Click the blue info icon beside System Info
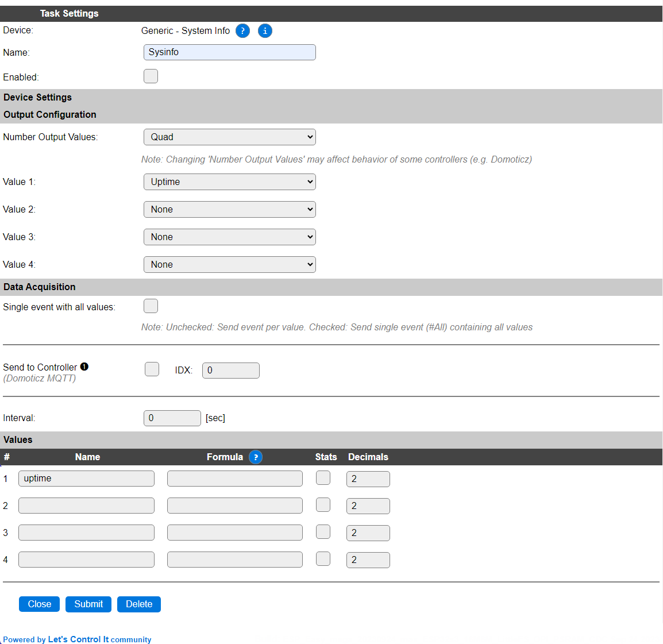 coord(265,31)
